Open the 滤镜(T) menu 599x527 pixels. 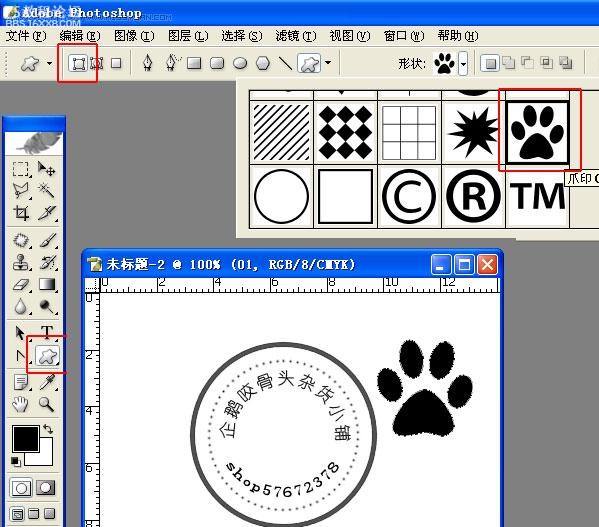tap(296, 36)
